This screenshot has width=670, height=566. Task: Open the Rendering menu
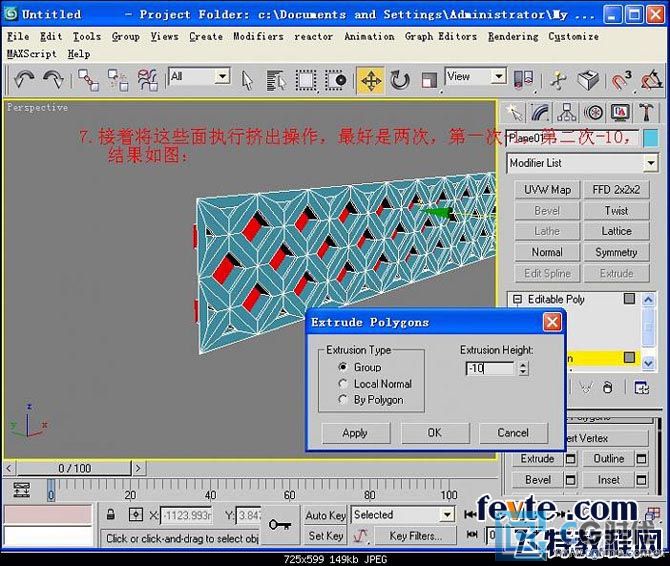[513, 36]
